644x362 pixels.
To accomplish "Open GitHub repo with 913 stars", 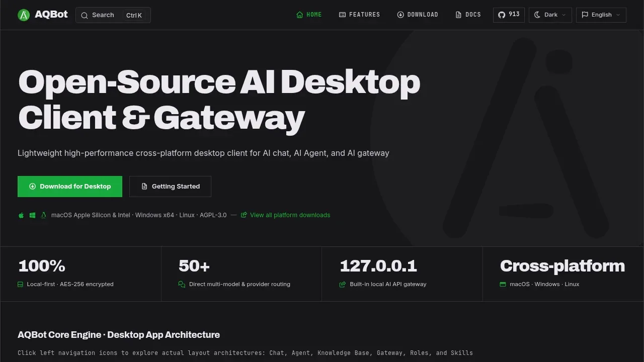I will click(x=509, y=15).
